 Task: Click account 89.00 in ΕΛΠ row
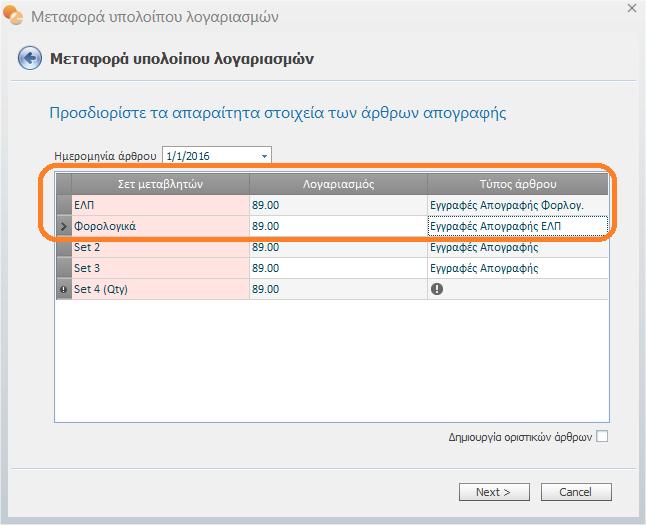(x=338, y=205)
